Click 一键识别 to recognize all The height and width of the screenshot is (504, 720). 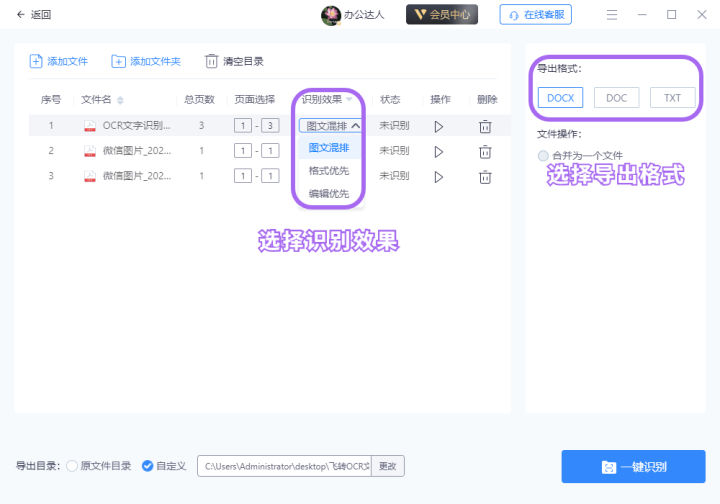pyautogui.click(x=633, y=466)
